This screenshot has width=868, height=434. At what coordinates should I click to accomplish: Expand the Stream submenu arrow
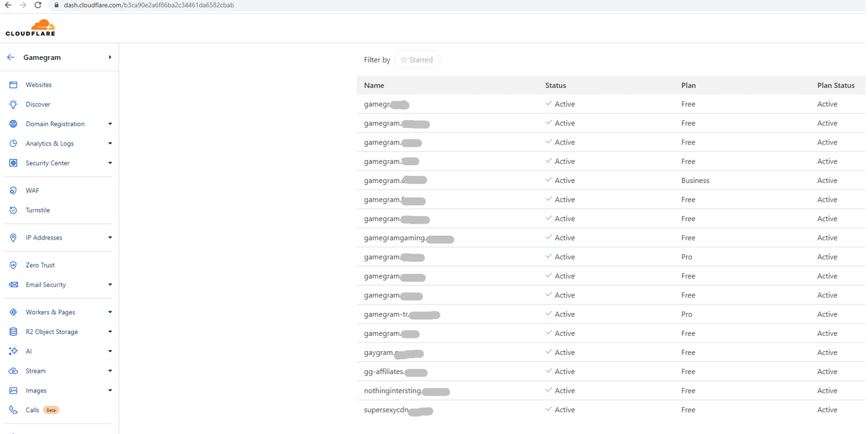click(110, 371)
